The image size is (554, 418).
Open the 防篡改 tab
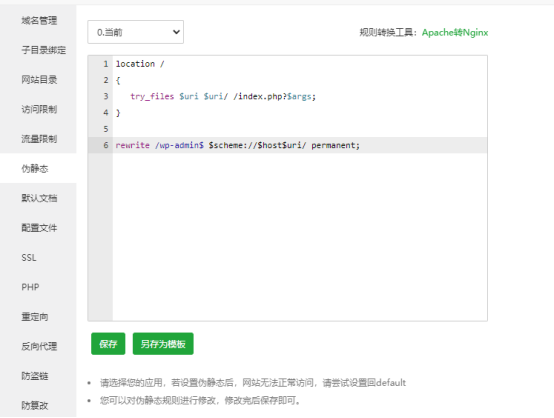38,405
